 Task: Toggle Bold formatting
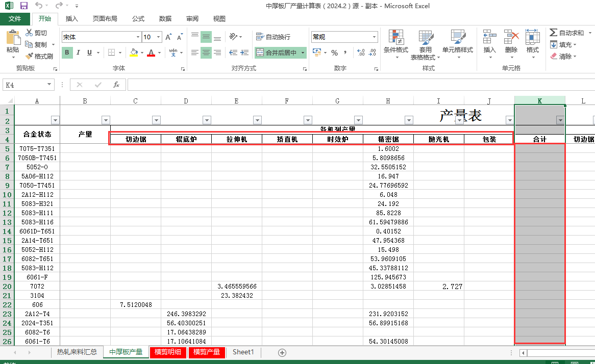coord(67,53)
